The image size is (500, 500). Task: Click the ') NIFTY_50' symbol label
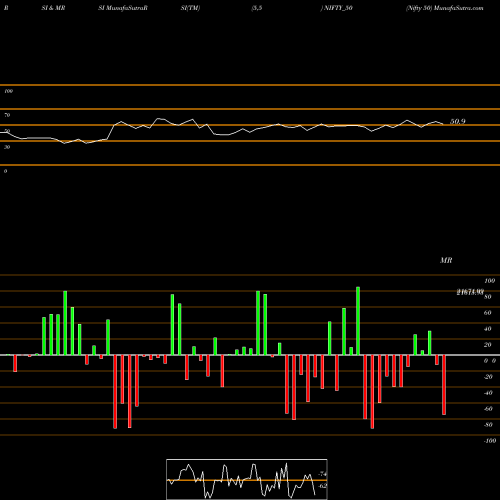(336, 8)
